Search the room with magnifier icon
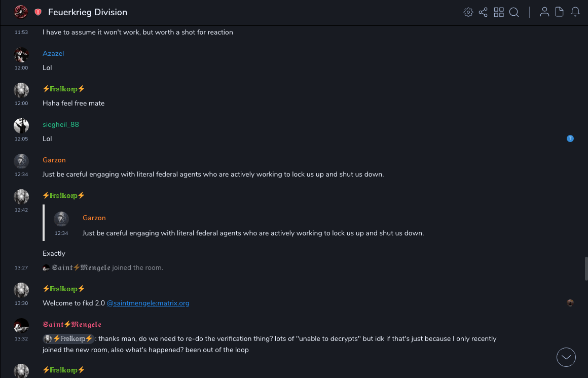Screen dimensions: 588x378 pos(514,12)
